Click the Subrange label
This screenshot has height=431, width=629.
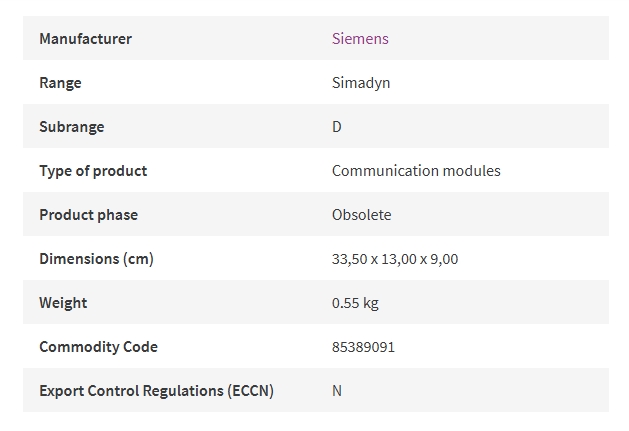click(72, 127)
